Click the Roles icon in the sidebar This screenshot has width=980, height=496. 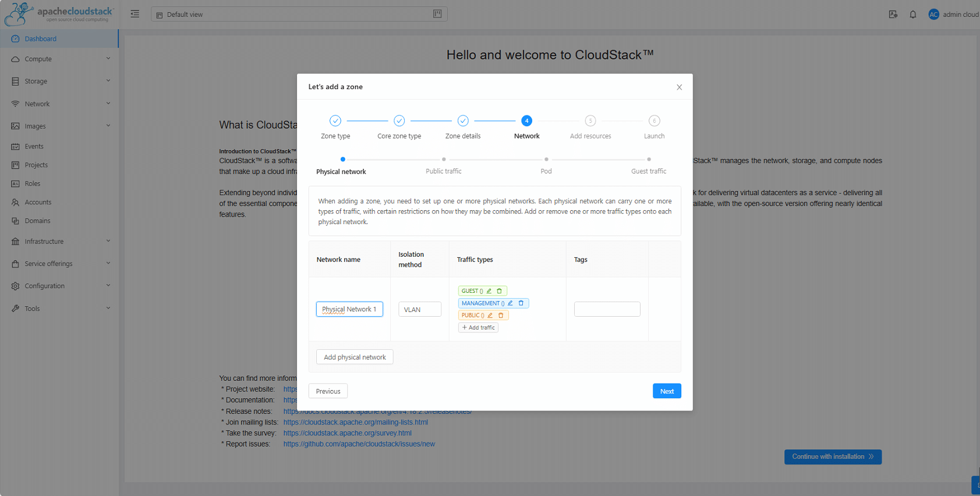coord(15,184)
